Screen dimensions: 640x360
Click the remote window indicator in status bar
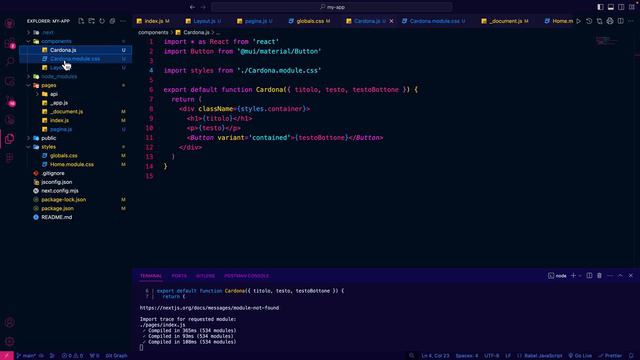click(x=7, y=356)
